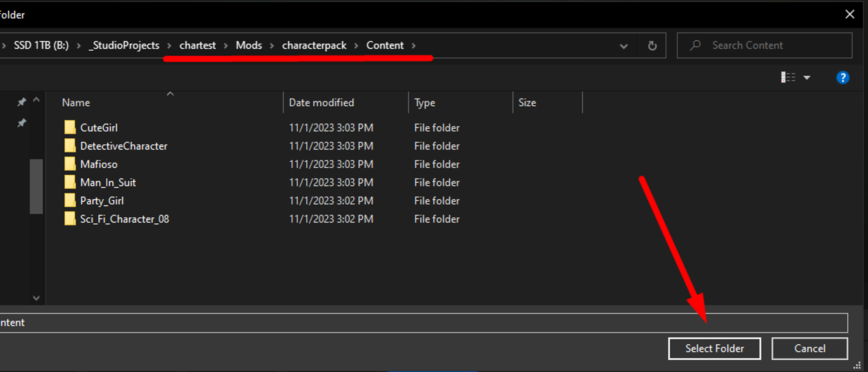
Task: Open the view options dropdown arrow
Action: click(807, 78)
